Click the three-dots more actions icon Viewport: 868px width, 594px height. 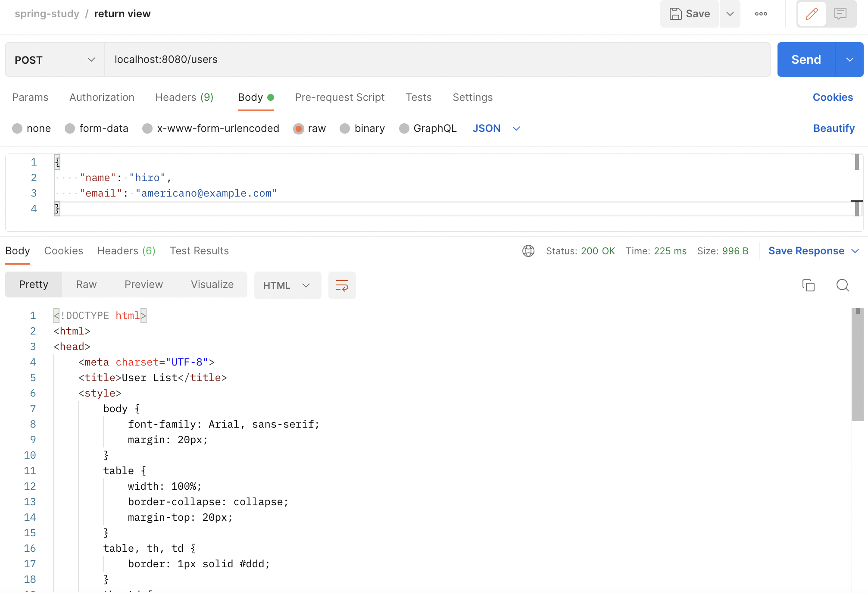pos(761,14)
